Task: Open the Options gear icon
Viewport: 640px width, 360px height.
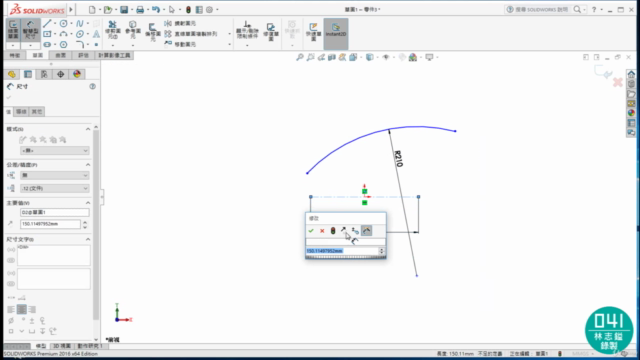Action: 209,9
